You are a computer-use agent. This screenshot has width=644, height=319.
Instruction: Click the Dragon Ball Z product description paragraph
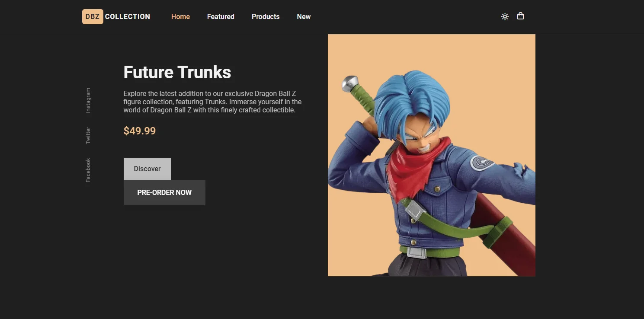coord(212,102)
